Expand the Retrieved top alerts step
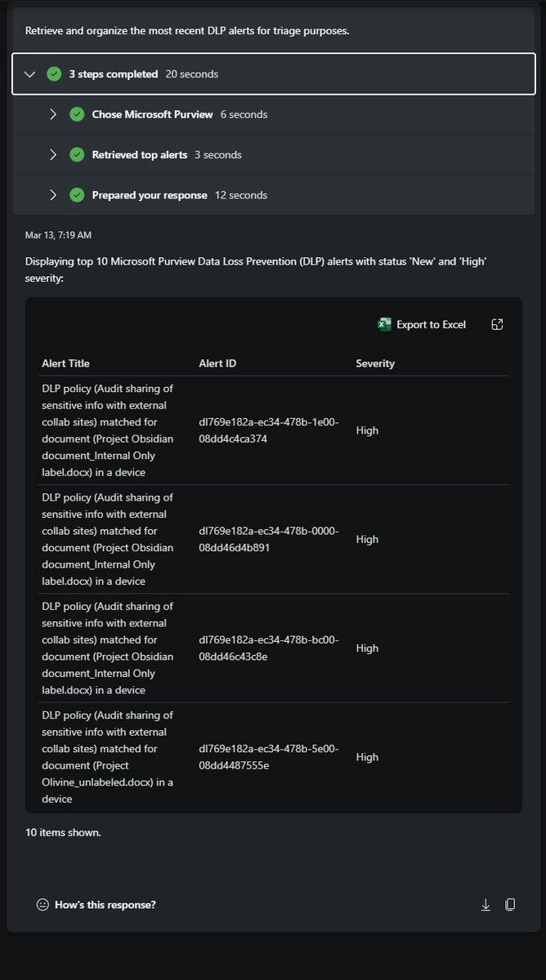Screen dimensions: 546x980 [53, 154]
